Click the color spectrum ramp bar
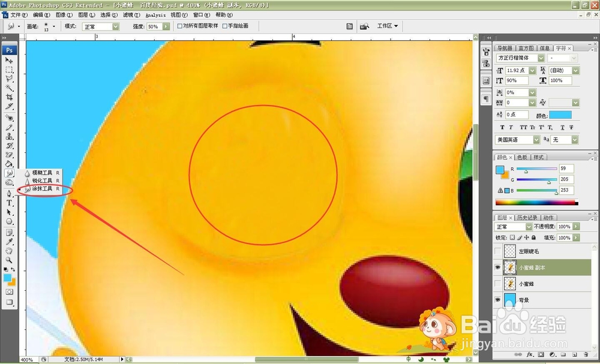 (536, 202)
